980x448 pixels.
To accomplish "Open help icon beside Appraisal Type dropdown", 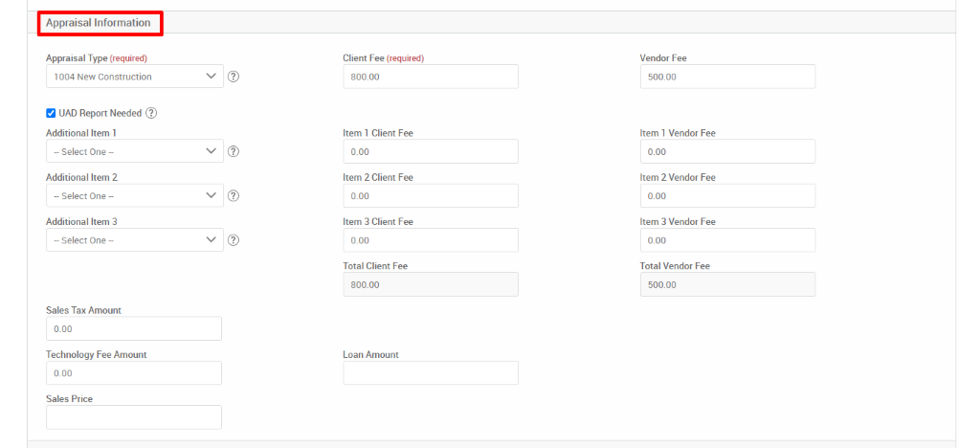I will click(x=234, y=77).
